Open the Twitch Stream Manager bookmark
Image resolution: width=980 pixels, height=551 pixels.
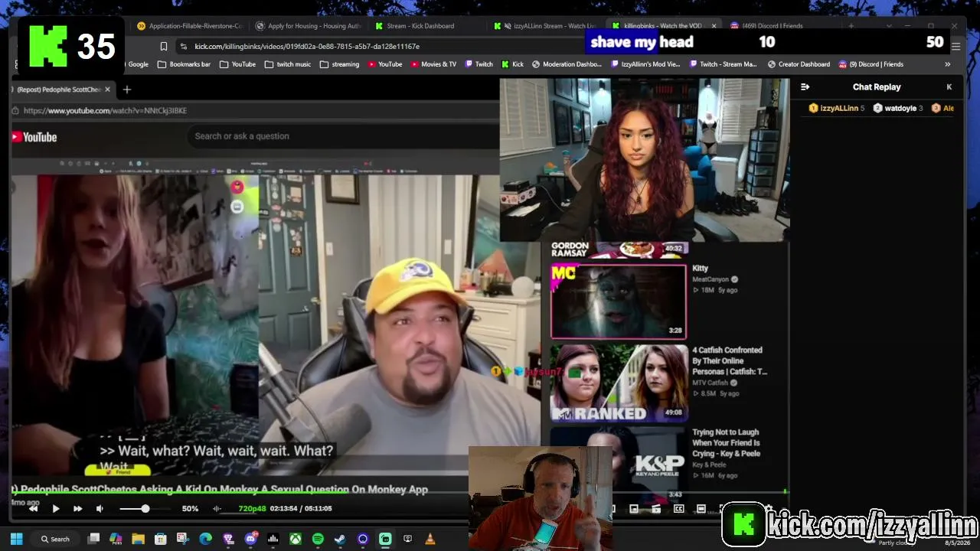click(723, 64)
